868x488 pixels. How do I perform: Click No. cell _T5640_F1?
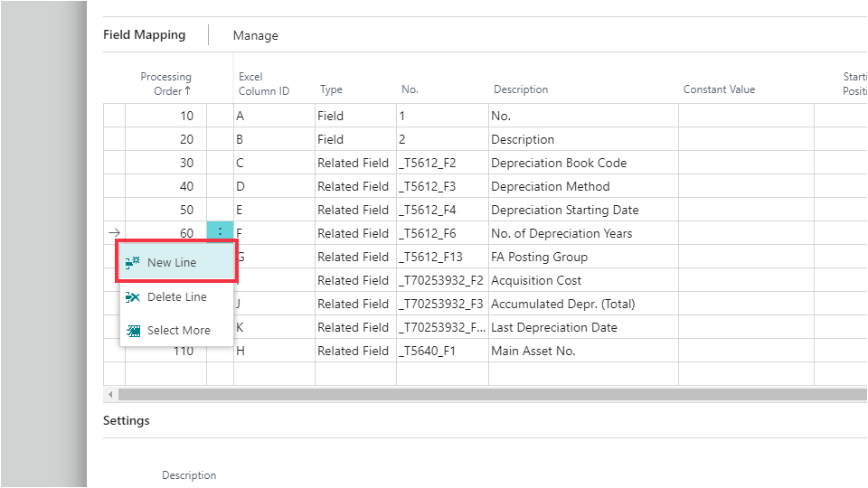click(442, 351)
